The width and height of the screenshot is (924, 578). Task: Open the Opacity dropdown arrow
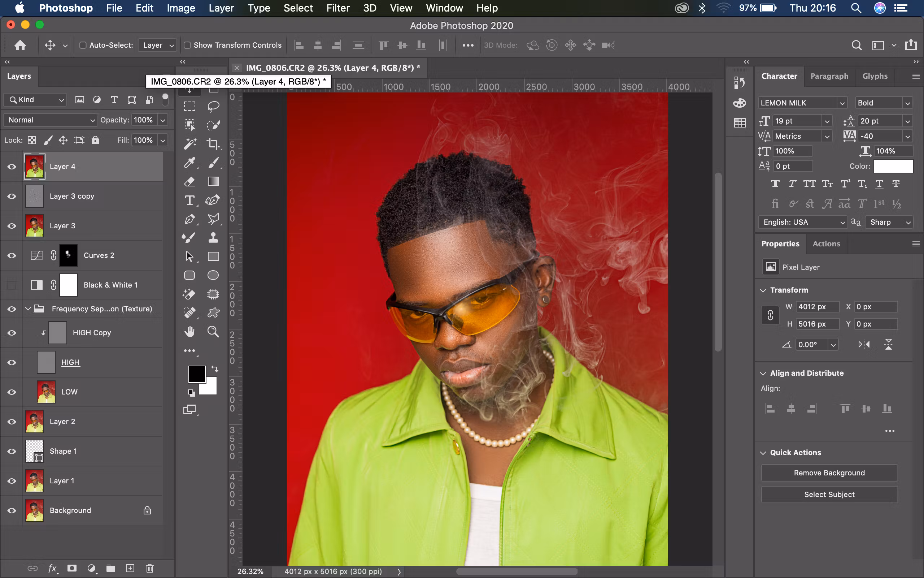163,120
